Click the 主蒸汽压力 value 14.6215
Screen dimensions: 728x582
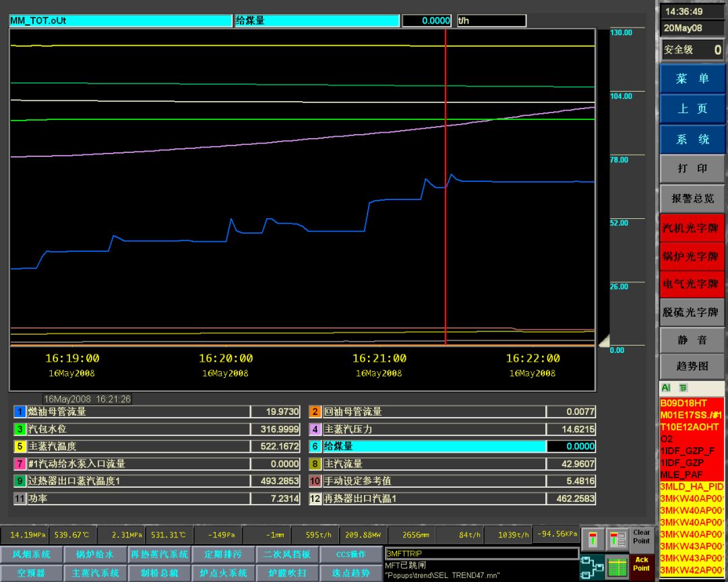pyautogui.click(x=571, y=429)
